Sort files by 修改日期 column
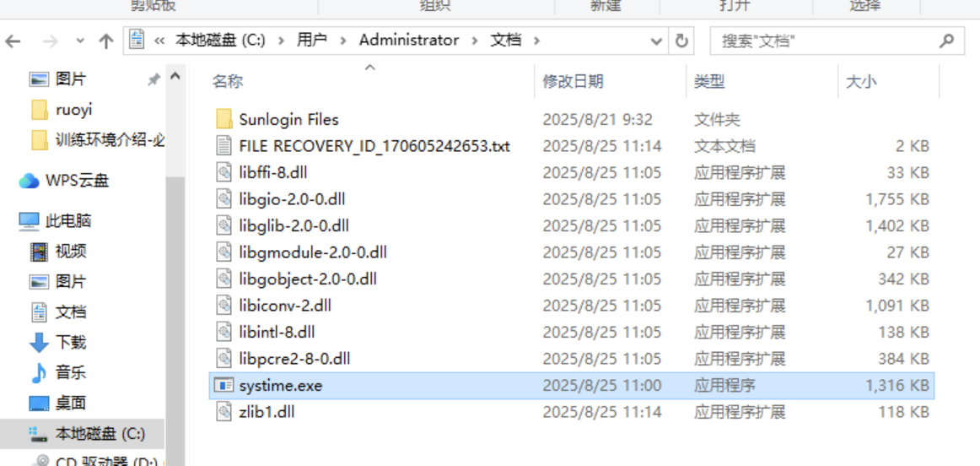This screenshot has height=466, width=980. pyautogui.click(x=573, y=81)
